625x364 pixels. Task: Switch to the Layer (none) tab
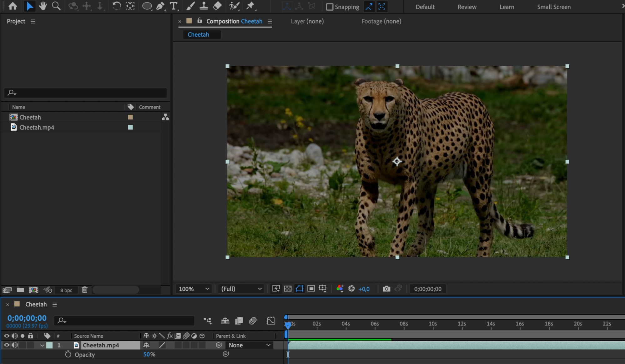pos(307,21)
